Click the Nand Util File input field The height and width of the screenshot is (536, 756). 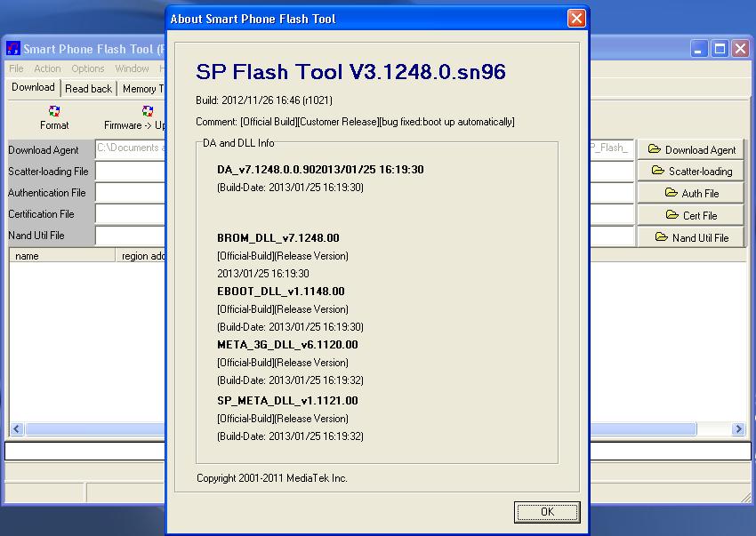point(130,236)
